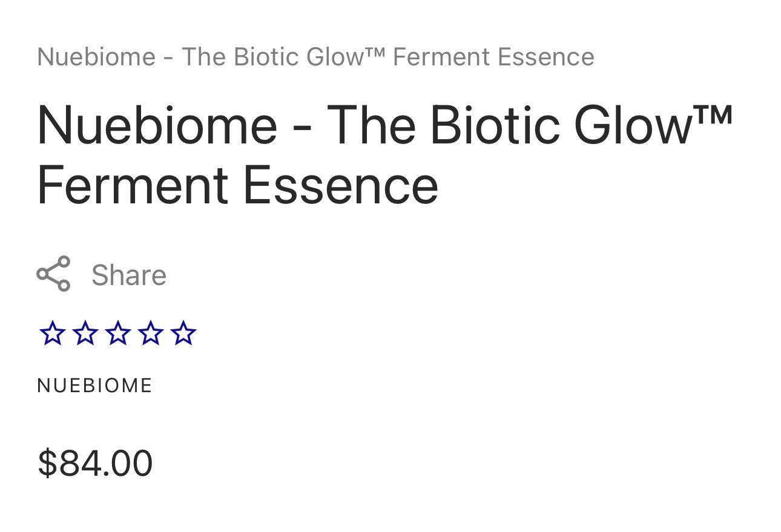Click the gray breadcrumb product title
Screen dimensions: 781x532
coord(315,57)
